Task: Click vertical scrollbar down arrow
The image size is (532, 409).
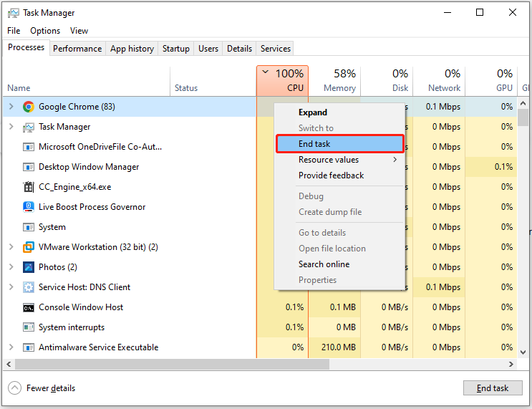Action: (523, 352)
